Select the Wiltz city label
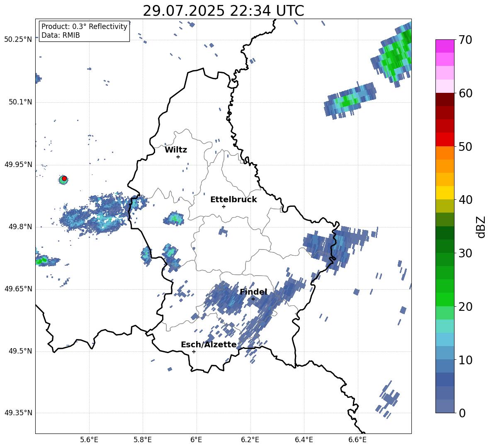Screen dimensions: 491x448 coord(176,150)
